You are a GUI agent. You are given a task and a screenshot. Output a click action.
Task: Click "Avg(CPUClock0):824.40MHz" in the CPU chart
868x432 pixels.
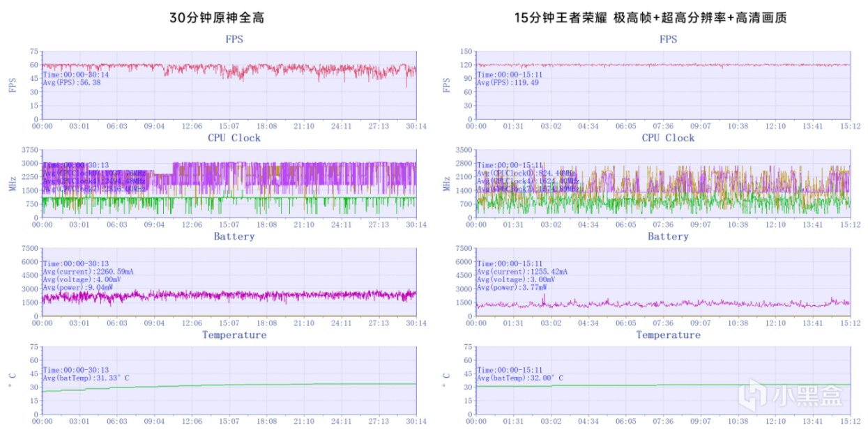[x=527, y=173]
